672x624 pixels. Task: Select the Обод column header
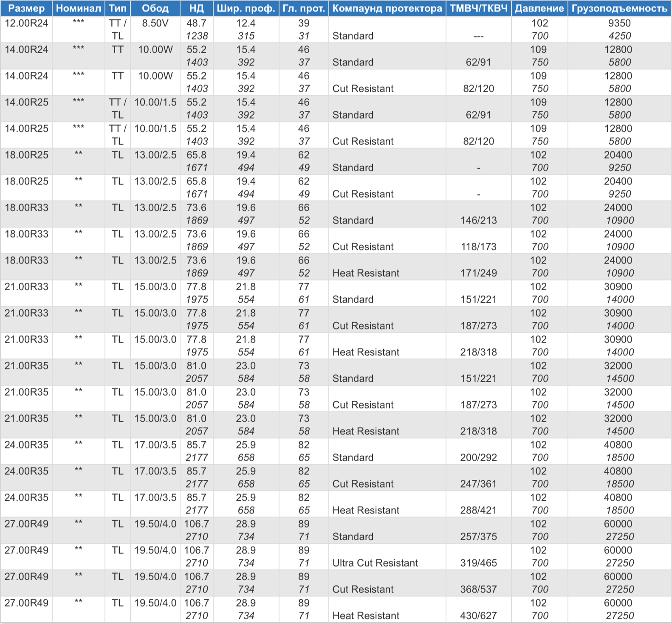pos(155,9)
